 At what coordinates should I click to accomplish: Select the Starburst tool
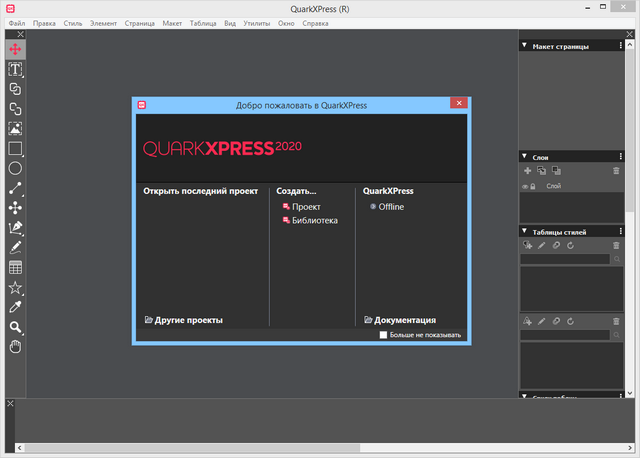tap(15, 287)
